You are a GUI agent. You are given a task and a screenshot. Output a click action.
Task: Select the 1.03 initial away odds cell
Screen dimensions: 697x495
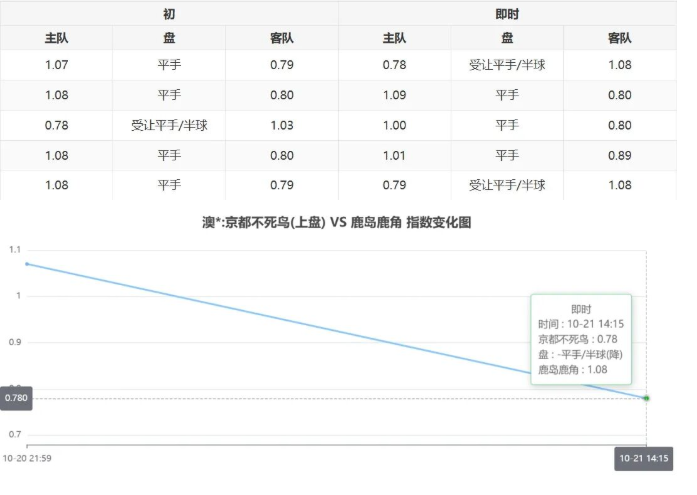tap(282, 126)
